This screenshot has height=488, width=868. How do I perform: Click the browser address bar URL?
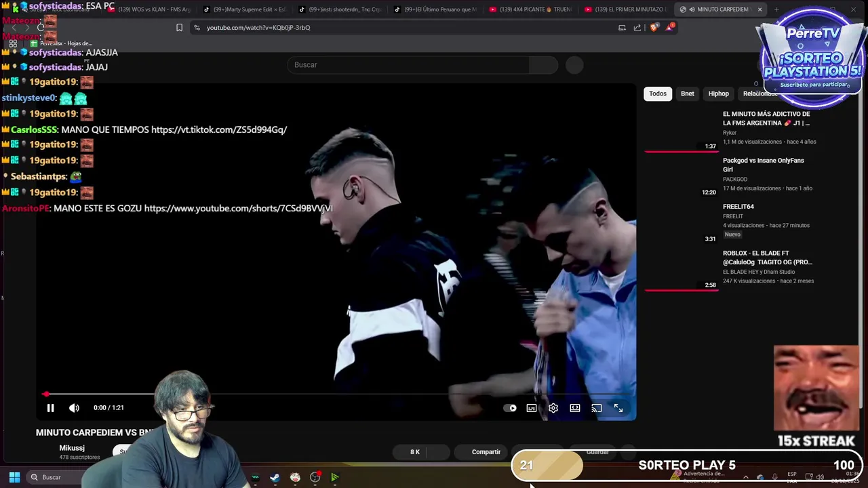click(x=258, y=28)
